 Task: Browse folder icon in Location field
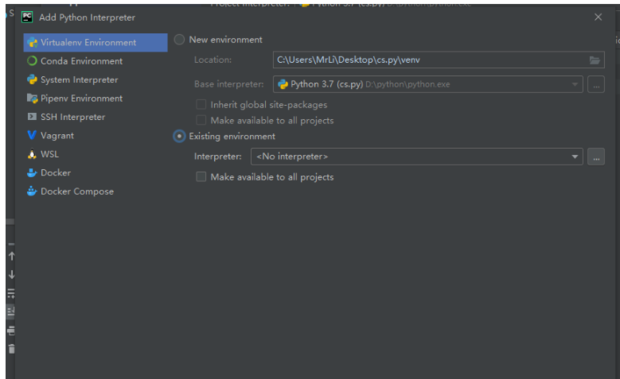(594, 60)
